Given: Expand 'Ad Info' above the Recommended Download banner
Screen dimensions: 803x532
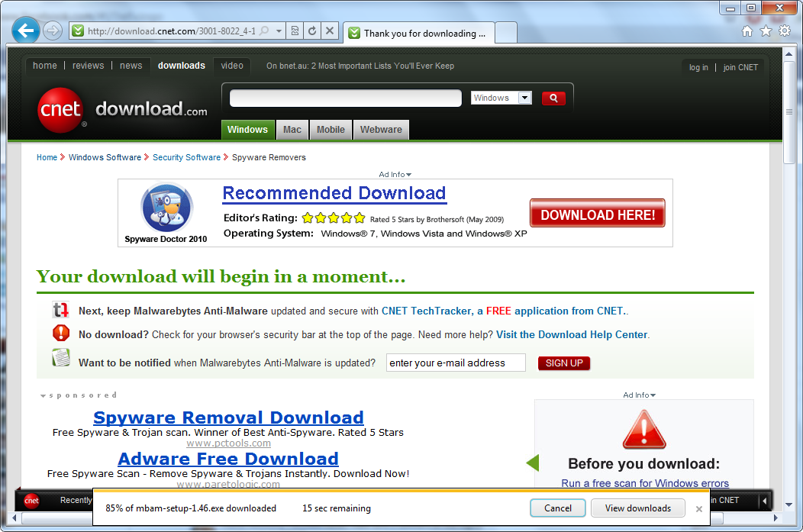Looking at the screenshot, I should click(x=395, y=175).
